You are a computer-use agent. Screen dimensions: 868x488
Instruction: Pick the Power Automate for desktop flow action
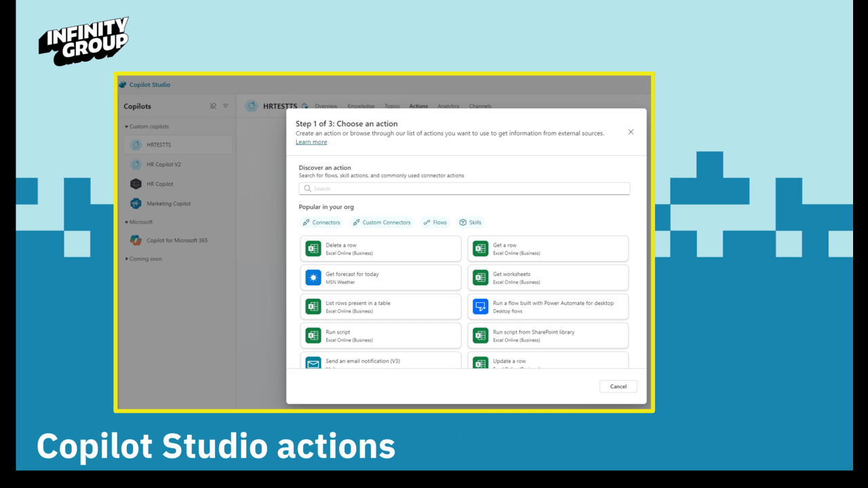click(x=548, y=306)
